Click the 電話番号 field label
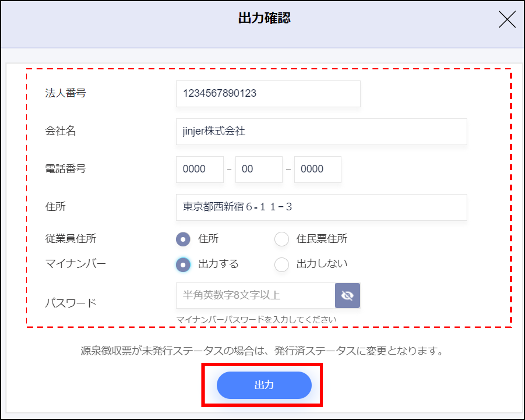 [65, 169]
